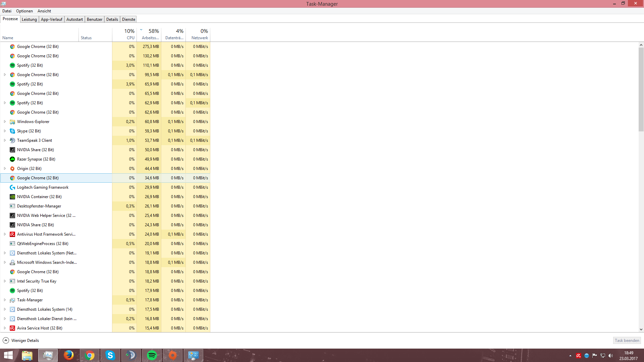Switch to the Dienste tab

tap(128, 19)
